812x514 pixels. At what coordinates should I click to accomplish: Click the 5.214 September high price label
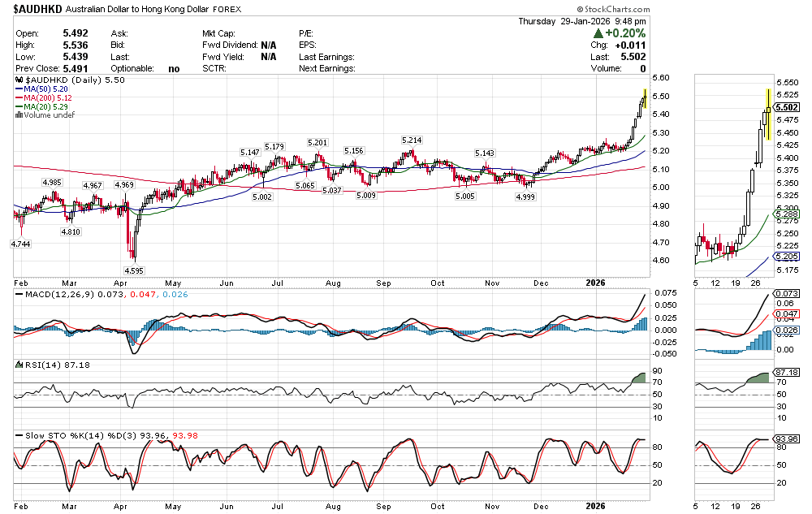412,140
